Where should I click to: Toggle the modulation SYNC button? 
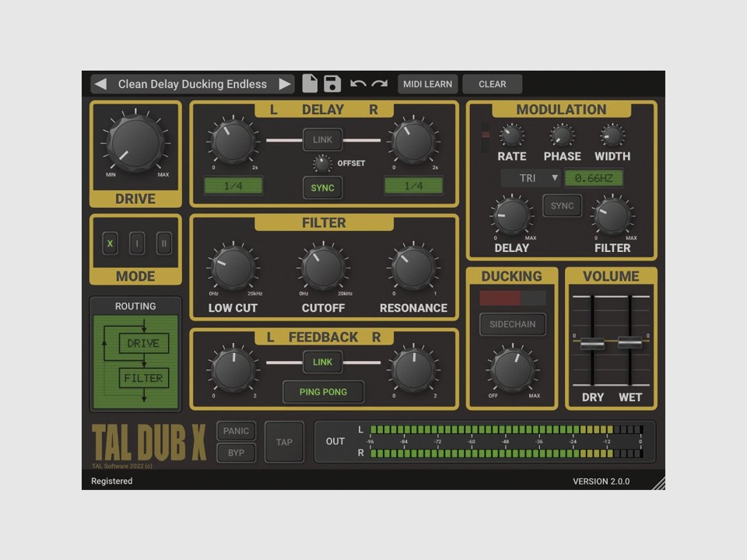pos(562,205)
